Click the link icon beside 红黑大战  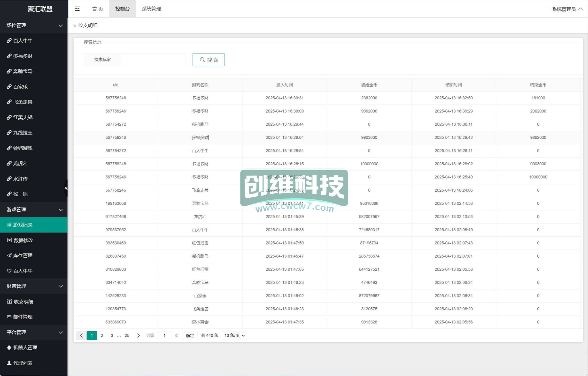coord(9,117)
